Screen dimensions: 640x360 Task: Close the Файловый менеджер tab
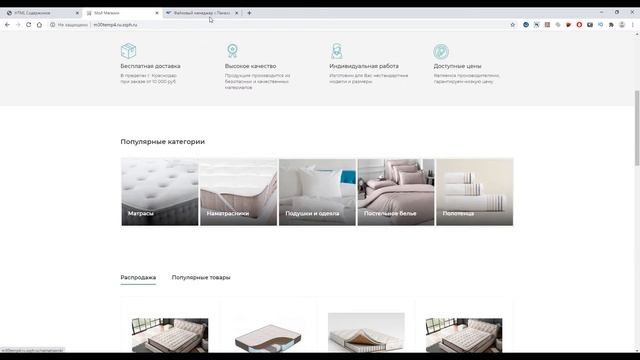coord(236,13)
